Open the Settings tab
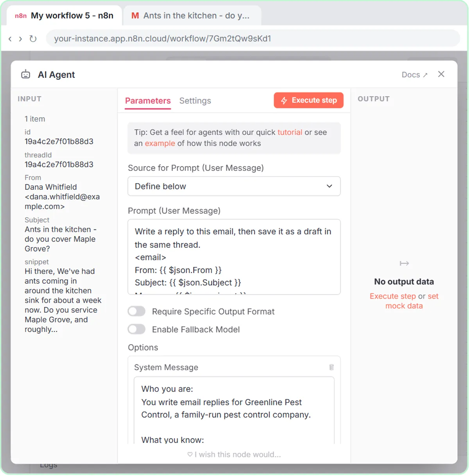469x476 pixels. (195, 101)
